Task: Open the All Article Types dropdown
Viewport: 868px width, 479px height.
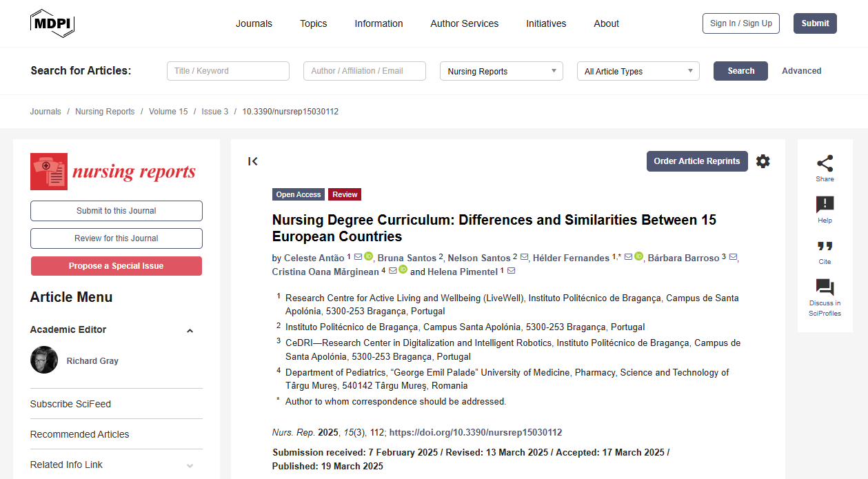Action: [x=638, y=71]
